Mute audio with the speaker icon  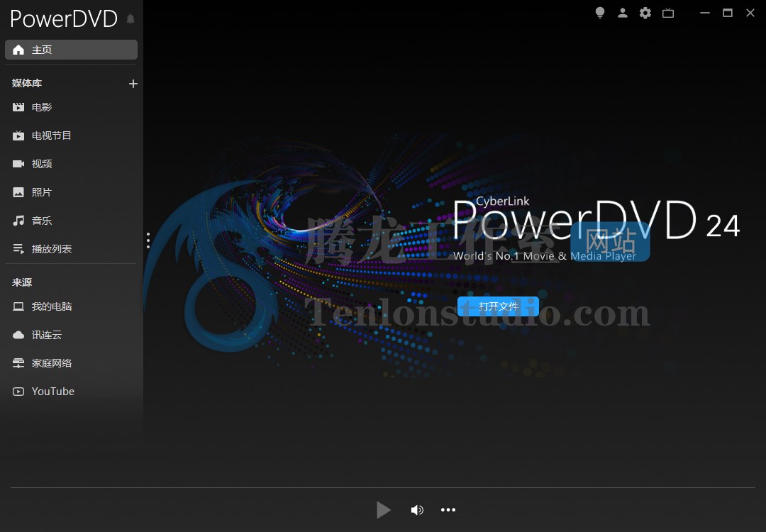pos(417,510)
